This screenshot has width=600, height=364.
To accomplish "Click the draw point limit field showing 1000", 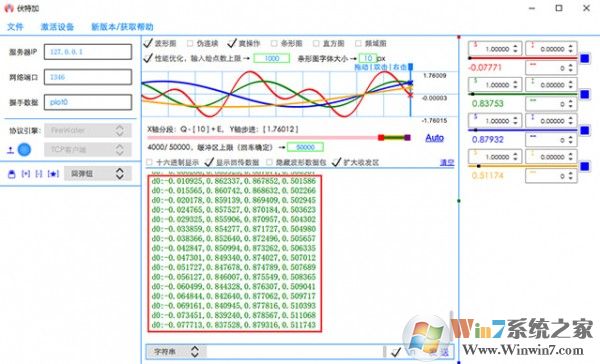I will point(272,59).
